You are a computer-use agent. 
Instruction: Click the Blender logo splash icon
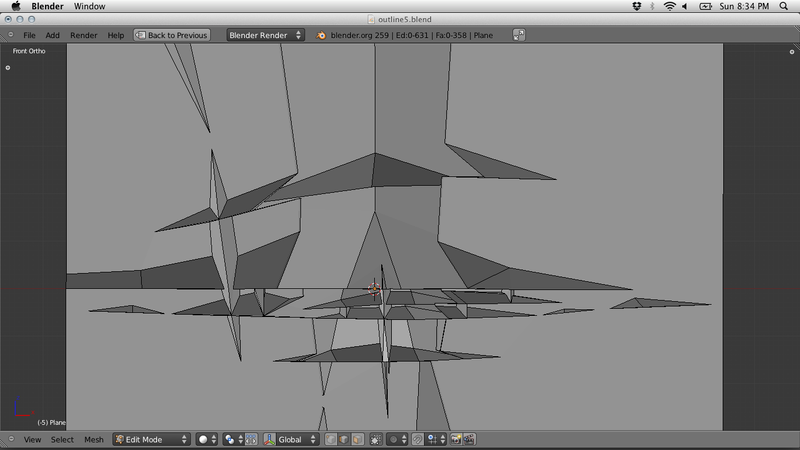[321, 35]
